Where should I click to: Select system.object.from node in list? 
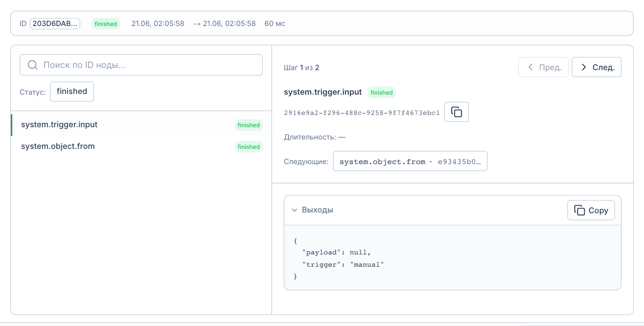point(141,147)
